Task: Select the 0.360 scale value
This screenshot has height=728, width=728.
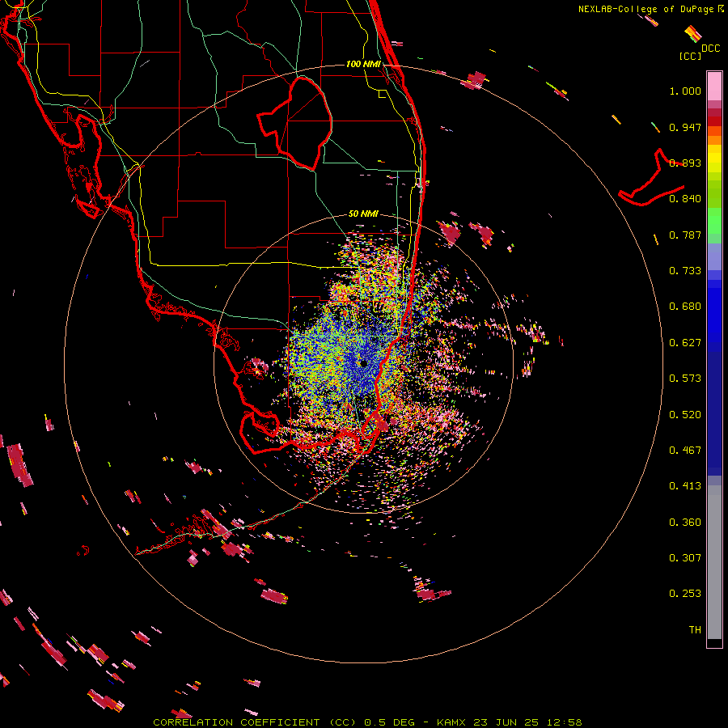Action: pos(685,523)
